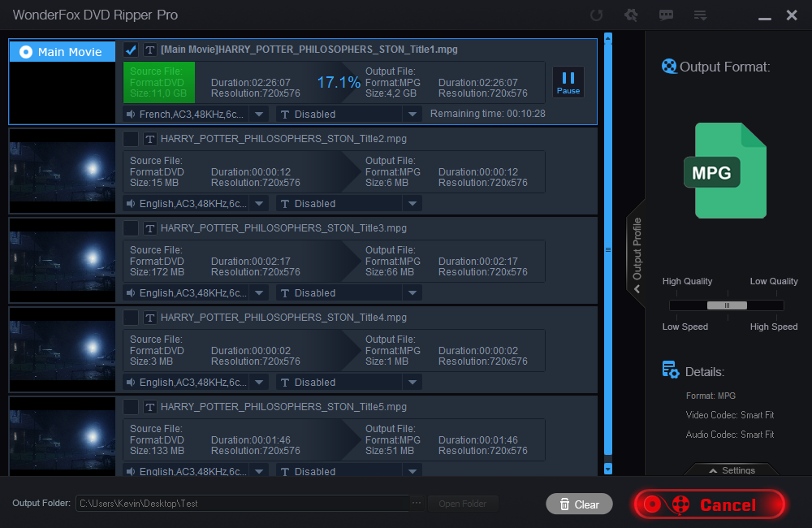Open Title3 subtitle Disabled dropdown
812x528 pixels.
pos(412,292)
